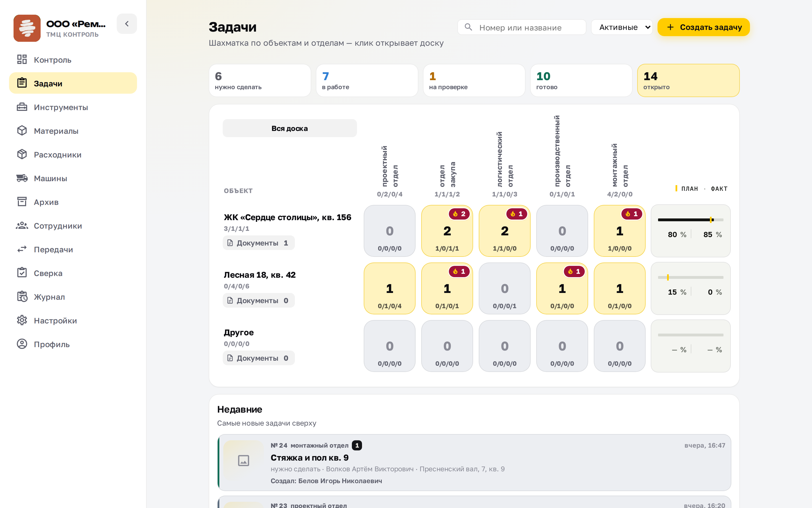
Task: Click object name ЖК «Сердце столицы», кв. 156
Action: click(288, 217)
